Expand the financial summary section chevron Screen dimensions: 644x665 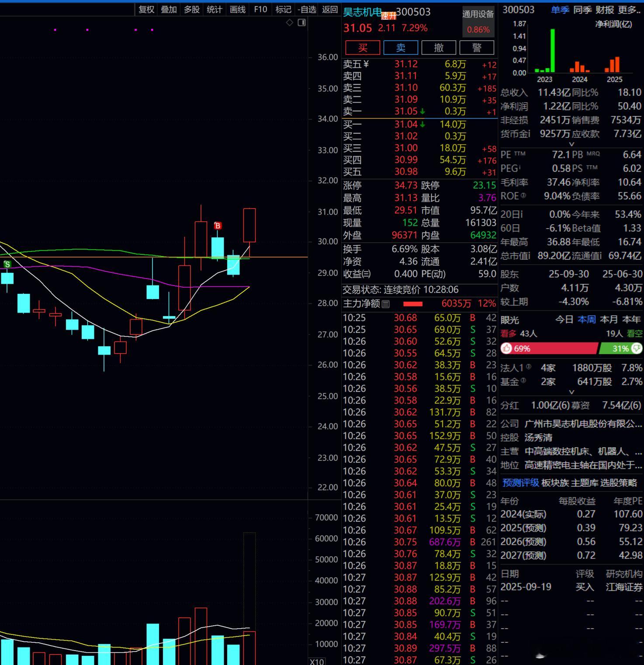[x=571, y=144]
